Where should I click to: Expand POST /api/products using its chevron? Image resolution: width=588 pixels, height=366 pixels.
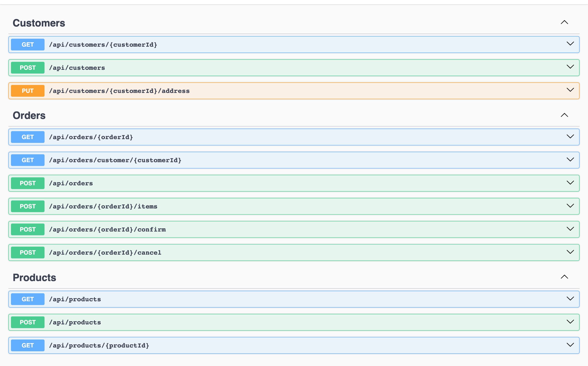click(570, 322)
